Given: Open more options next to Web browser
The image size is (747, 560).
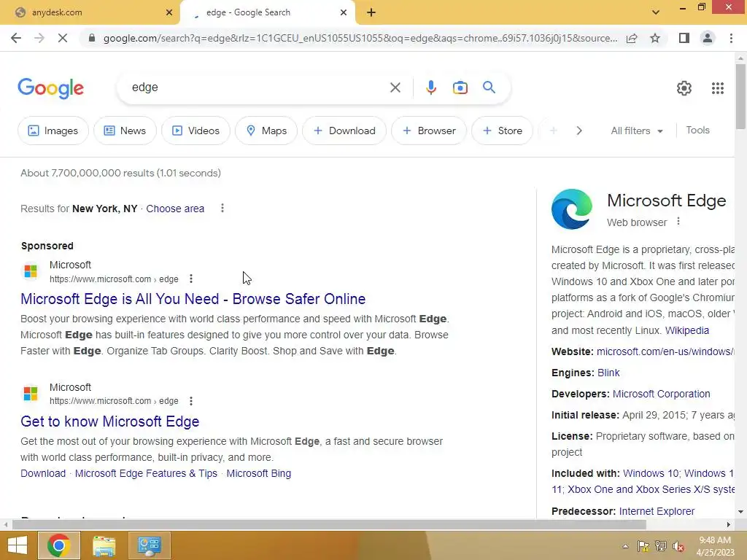Looking at the screenshot, I should (x=678, y=222).
